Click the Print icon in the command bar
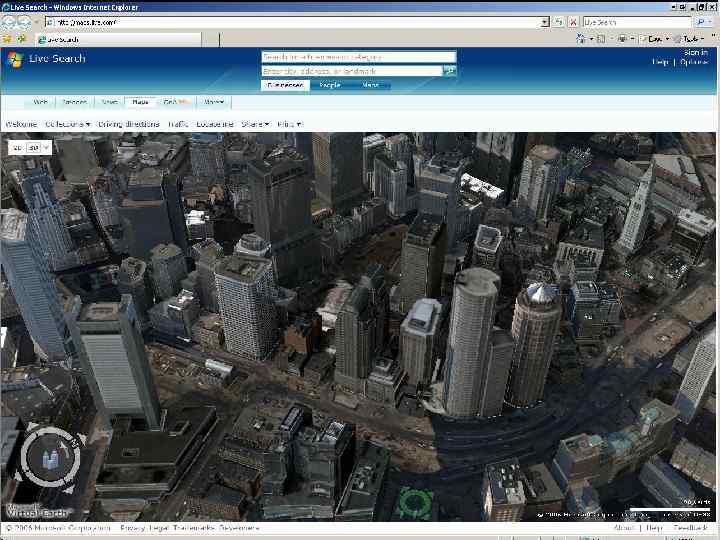720x540 pixels. pos(622,39)
